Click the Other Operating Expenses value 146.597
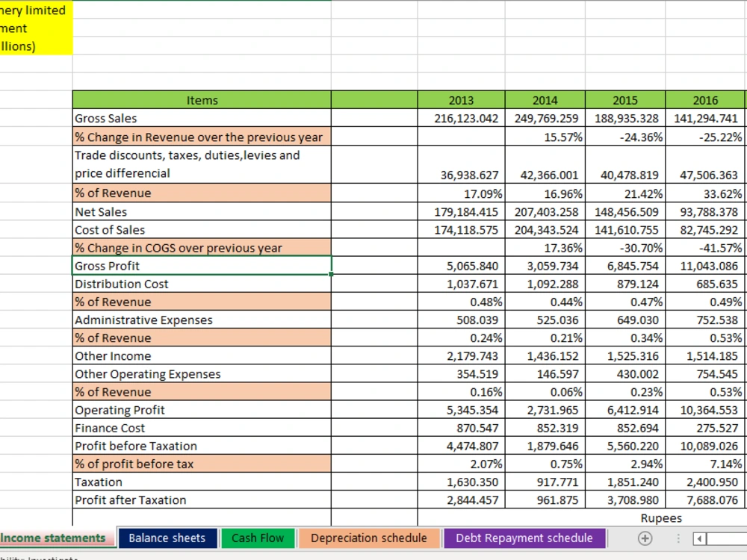747x560 pixels. tap(545, 374)
